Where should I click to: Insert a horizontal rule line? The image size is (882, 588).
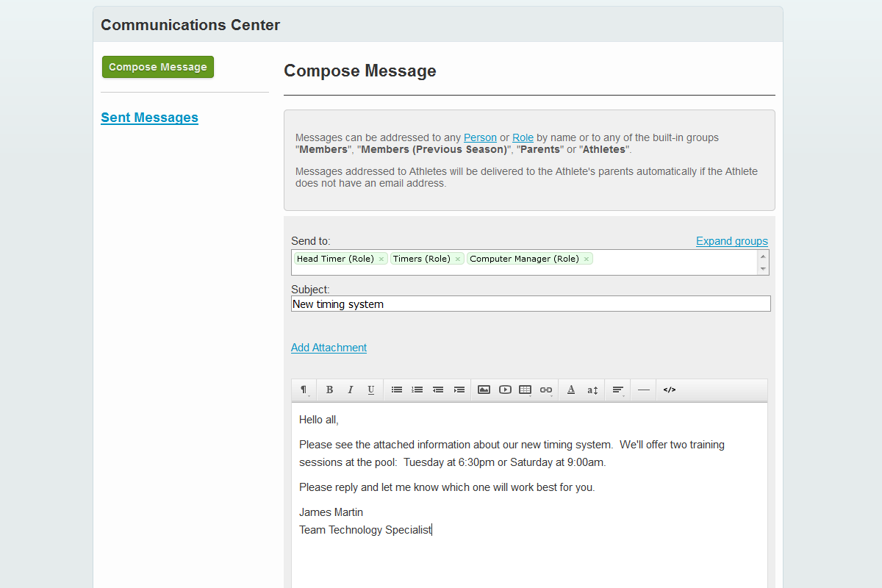[644, 390]
